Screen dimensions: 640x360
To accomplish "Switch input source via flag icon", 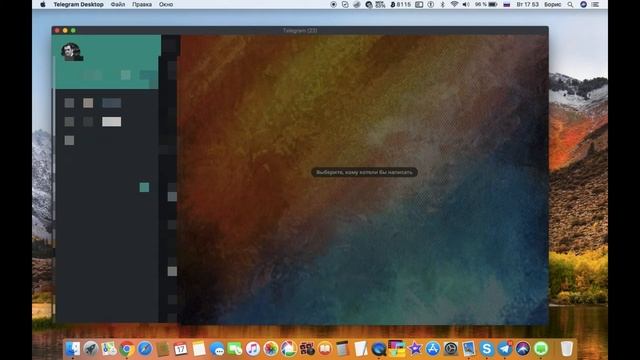I will point(507,4).
